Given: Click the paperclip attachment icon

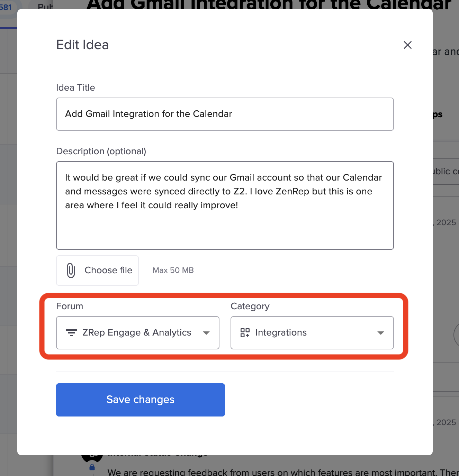Looking at the screenshot, I should tap(71, 271).
